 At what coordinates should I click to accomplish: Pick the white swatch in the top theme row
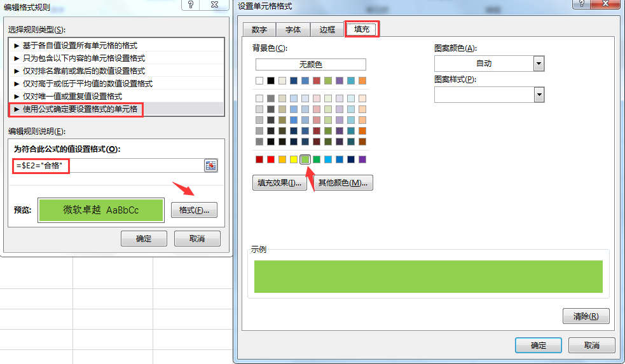tap(259, 81)
